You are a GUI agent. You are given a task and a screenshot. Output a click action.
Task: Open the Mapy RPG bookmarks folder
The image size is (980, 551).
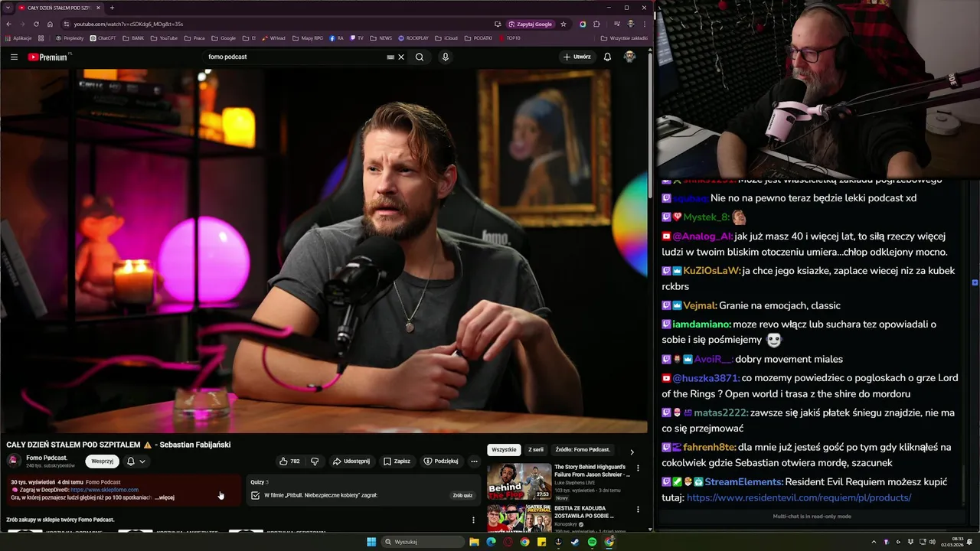coord(308,37)
